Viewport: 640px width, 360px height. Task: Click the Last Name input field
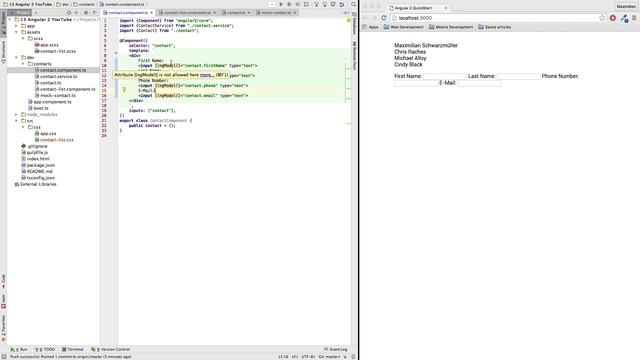click(x=518, y=76)
